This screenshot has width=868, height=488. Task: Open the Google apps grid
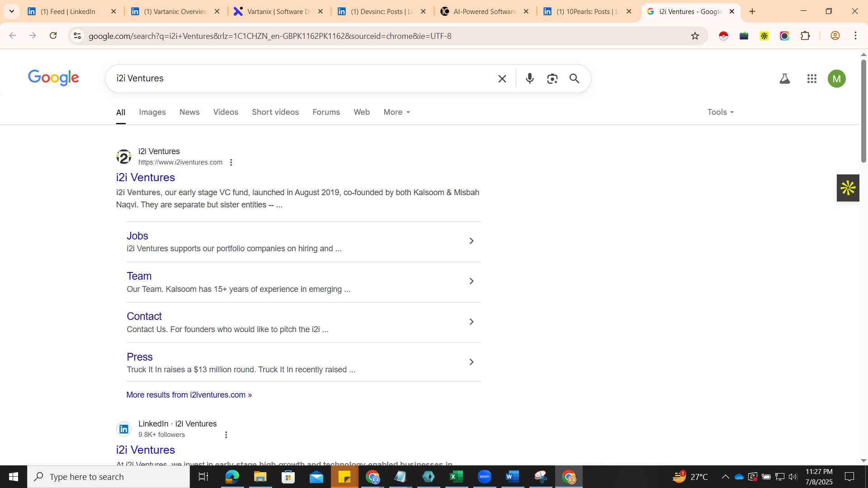[811, 79]
